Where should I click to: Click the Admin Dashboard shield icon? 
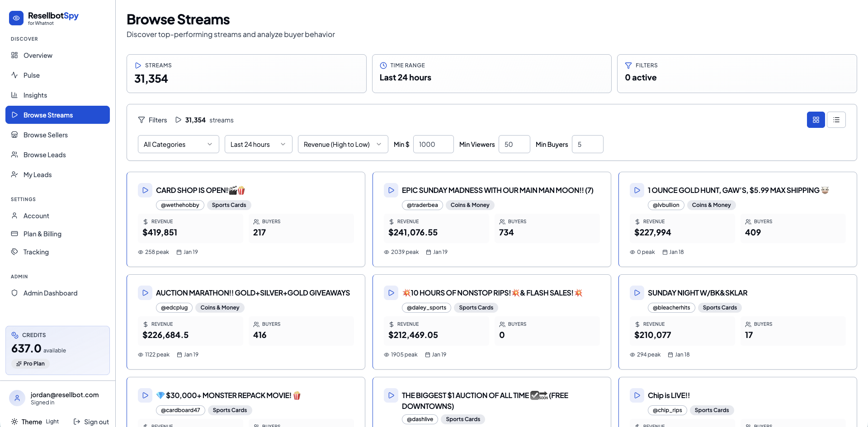pos(14,293)
